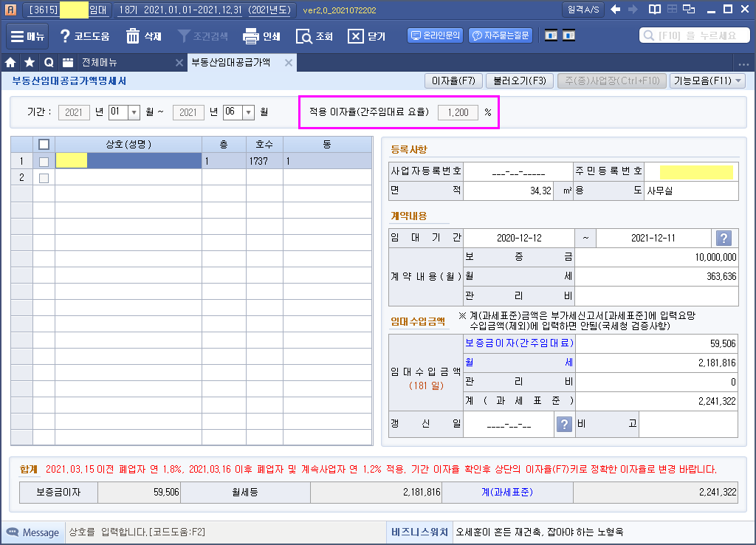Click the 갱신일 date field
The width and height of the screenshot is (756, 545).
click(x=508, y=424)
